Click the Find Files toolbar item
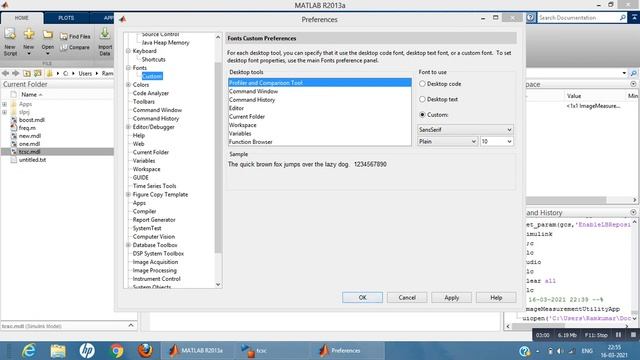The width and height of the screenshot is (640, 360). pyautogui.click(x=75, y=37)
